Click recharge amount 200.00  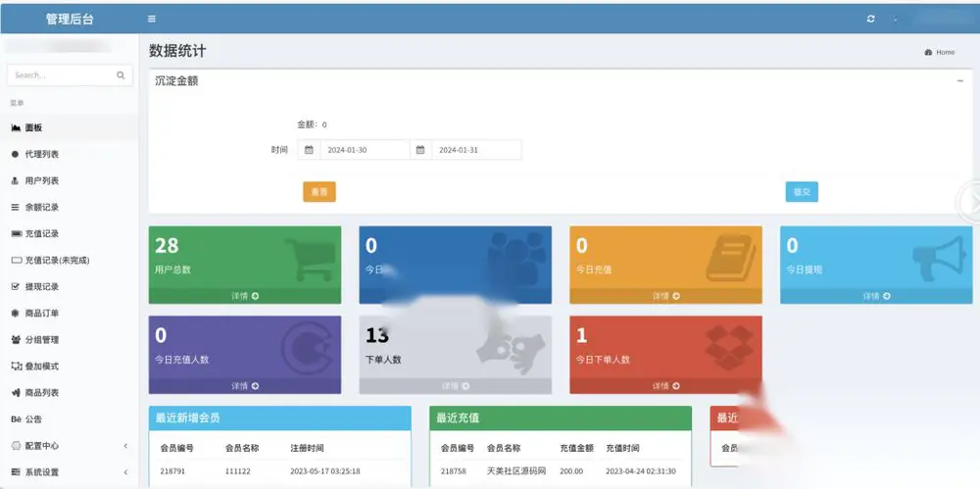click(572, 470)
